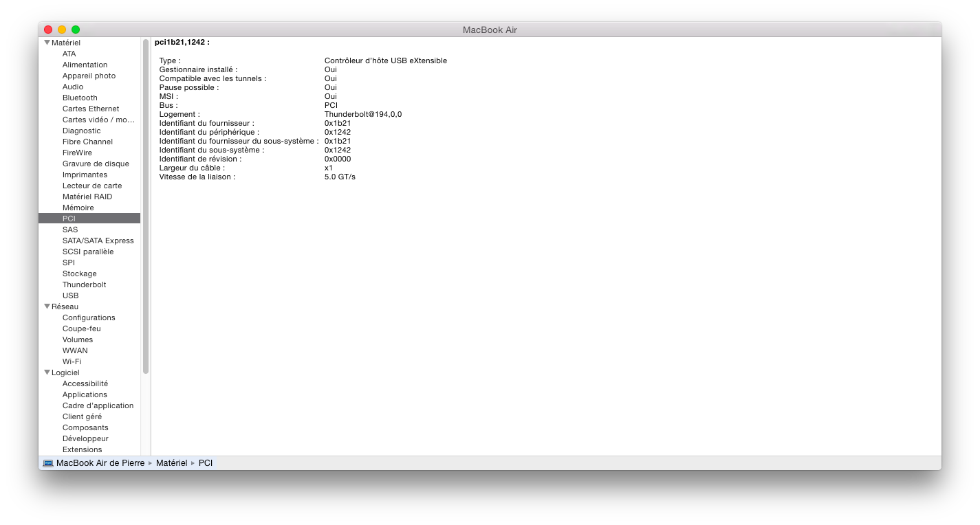Click the MacBook computer icon in path bar
Screen dimensions: 980x525
tap(48, 463)
